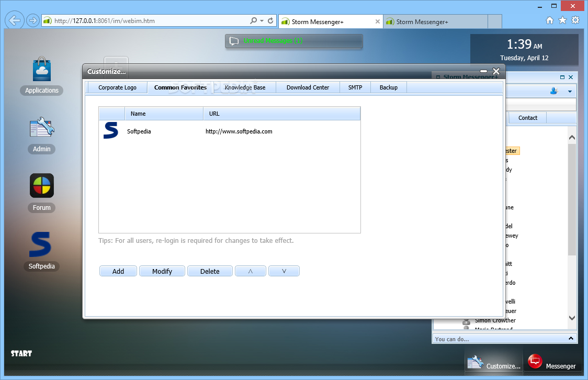588x380 pixels.
Task: Click the Unread Messages speech bubble icon
Action: (x=234, y=41)
